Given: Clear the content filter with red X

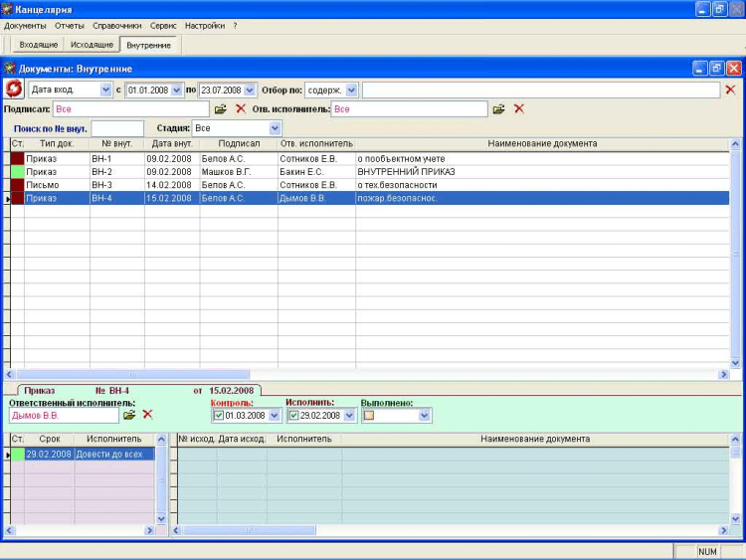Looking at the screenshot, I should tap(730, 90).
